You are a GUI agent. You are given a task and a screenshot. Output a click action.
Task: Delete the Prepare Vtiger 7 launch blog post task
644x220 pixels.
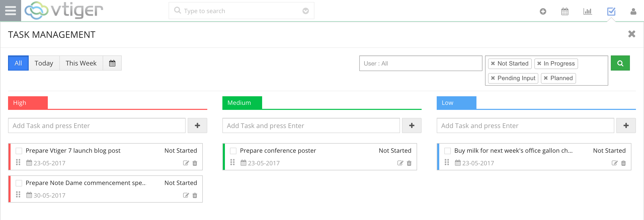(x=195, y=163)
